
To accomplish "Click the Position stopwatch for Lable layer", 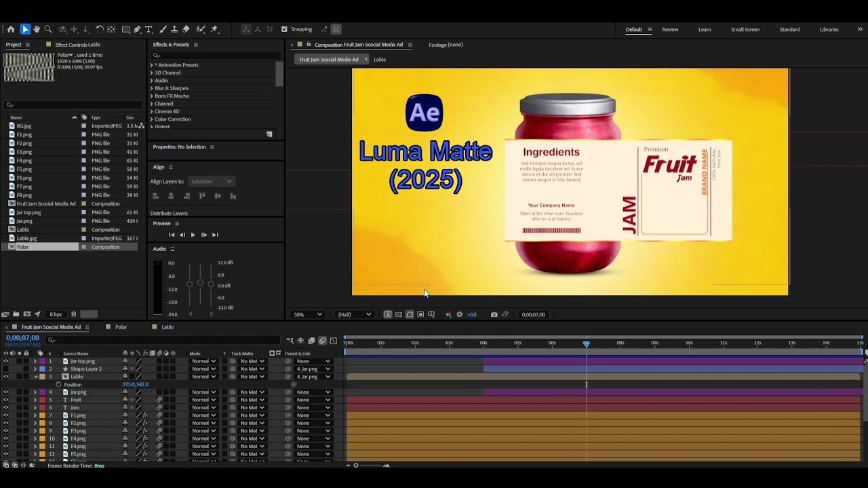I will [x=58, y=384].
